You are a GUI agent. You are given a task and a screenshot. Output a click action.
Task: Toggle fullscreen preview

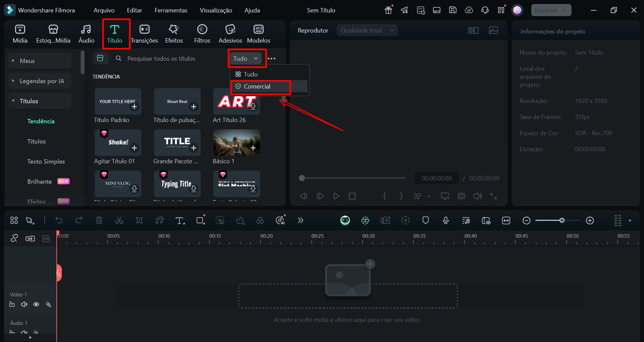493,196
